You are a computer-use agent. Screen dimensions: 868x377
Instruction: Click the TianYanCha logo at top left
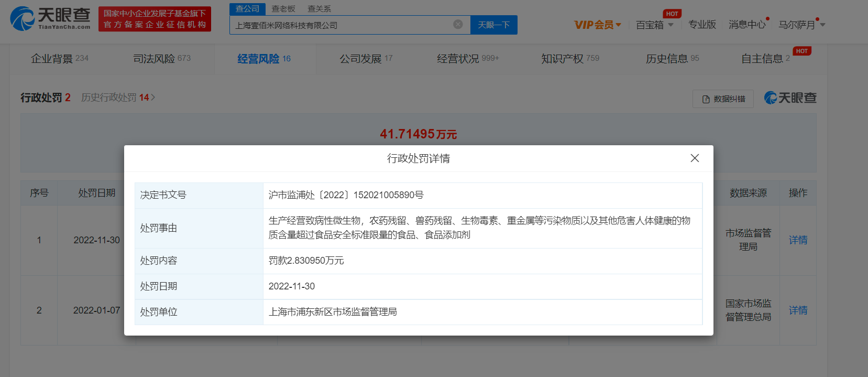[x=50, y=19]
